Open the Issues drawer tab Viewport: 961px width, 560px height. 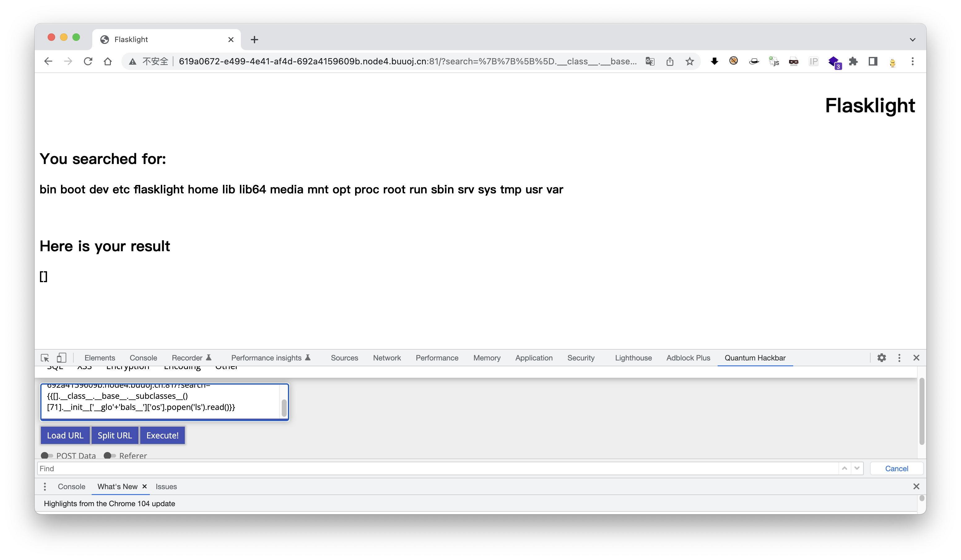click(166, 486)
